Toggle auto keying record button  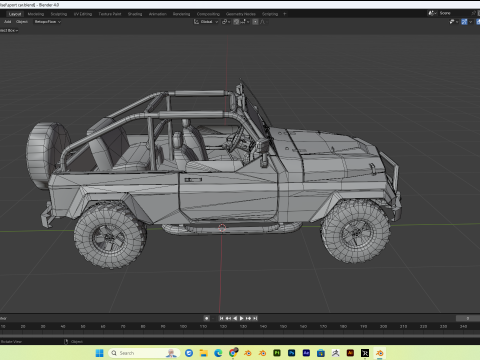(x=207, y=318)
